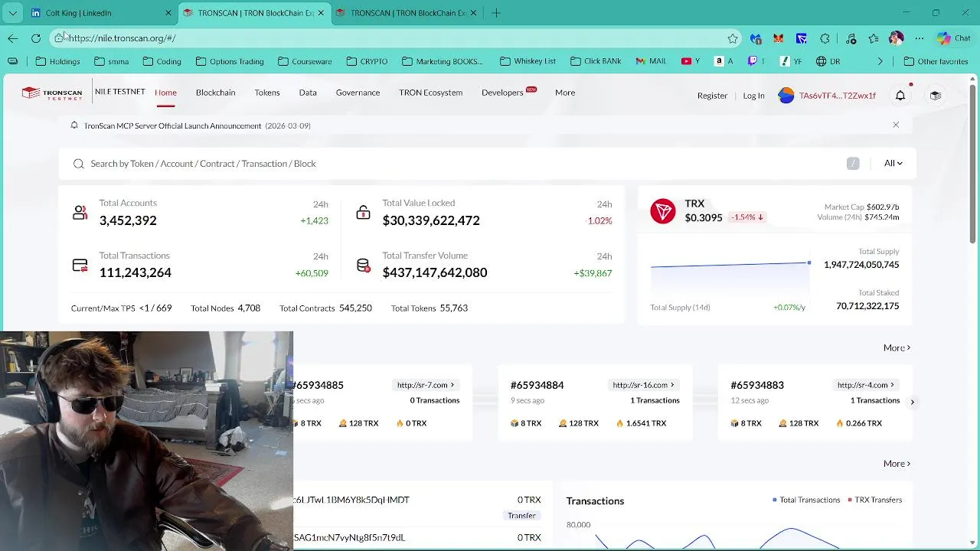The height and width of the screenshot is (551, 980).
Task: Open producer link http://sr-4.com
Action: 865,385
